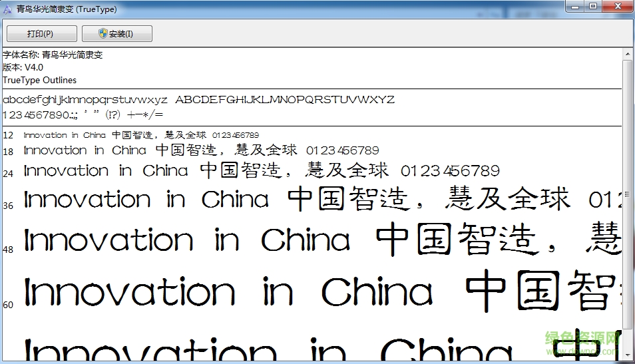Click the size 12 label
The image size is (635, 364).
coord(8,135)
